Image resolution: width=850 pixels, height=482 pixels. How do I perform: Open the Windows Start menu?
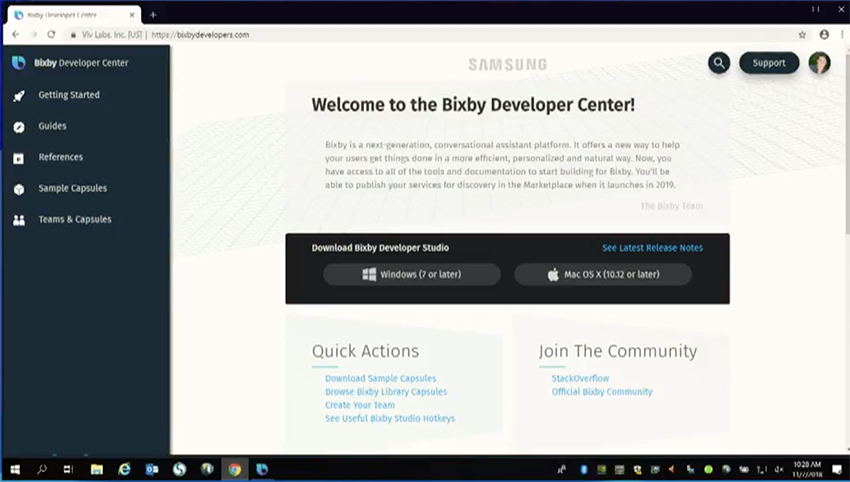click(15, 470)
